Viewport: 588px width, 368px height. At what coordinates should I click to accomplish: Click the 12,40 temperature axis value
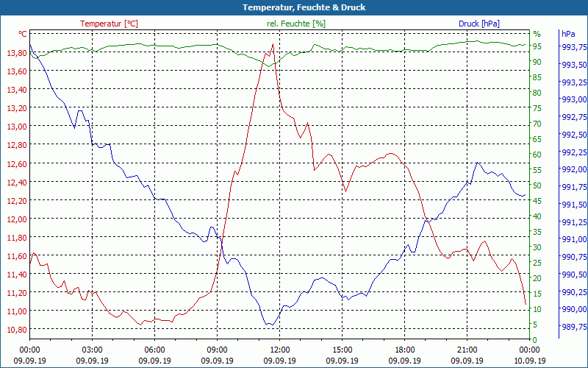[17, 182]
